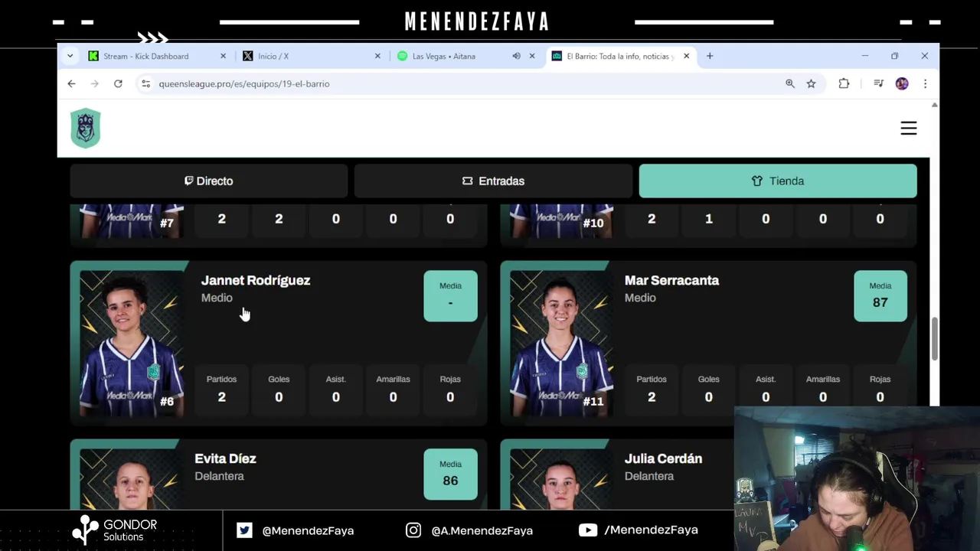Screen dimensions: 980x551
Task: View site information icon in address bar
Action: coord(146,83)
